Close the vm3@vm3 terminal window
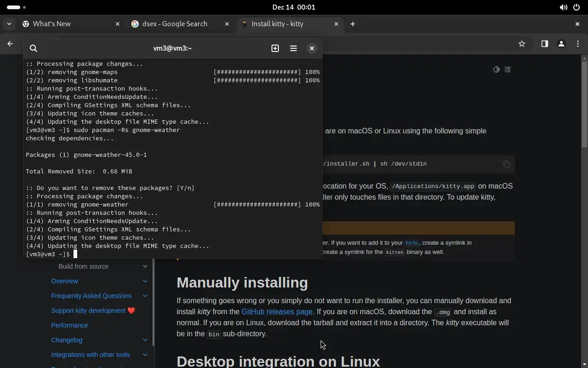 point(312,48)
